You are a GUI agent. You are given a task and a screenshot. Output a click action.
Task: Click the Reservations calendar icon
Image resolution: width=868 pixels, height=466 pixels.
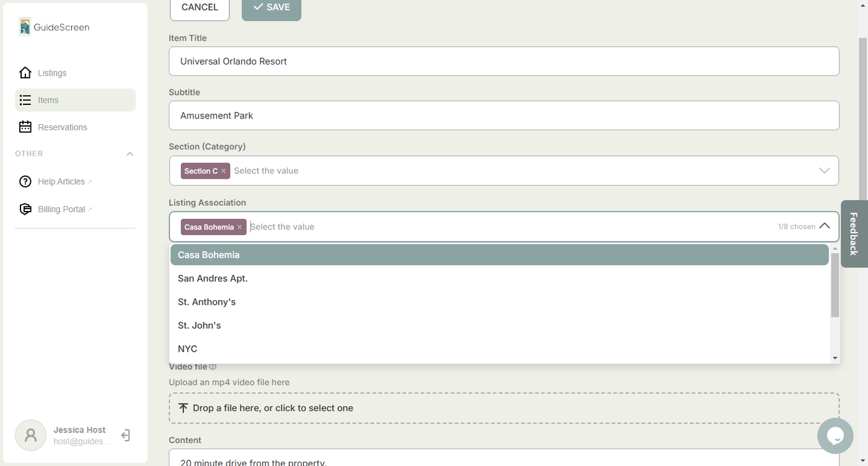25,127
